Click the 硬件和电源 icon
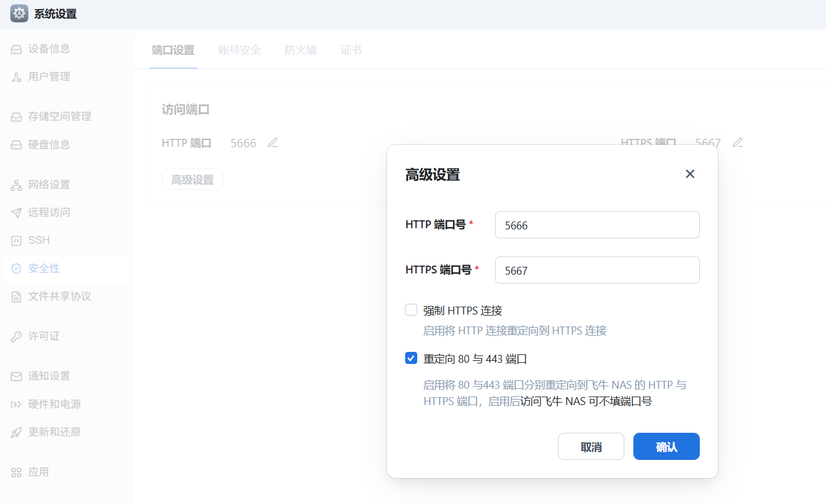The image size is (826, 504). point(17,404)
